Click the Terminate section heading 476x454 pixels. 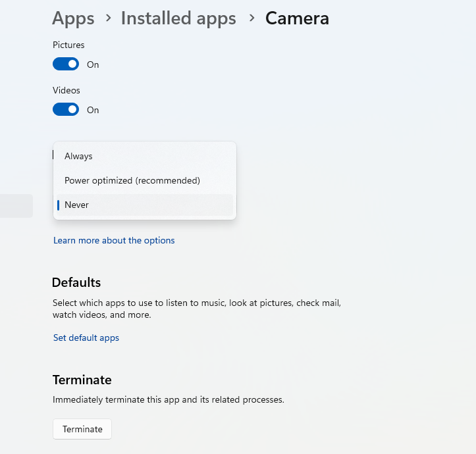[82, 380]
